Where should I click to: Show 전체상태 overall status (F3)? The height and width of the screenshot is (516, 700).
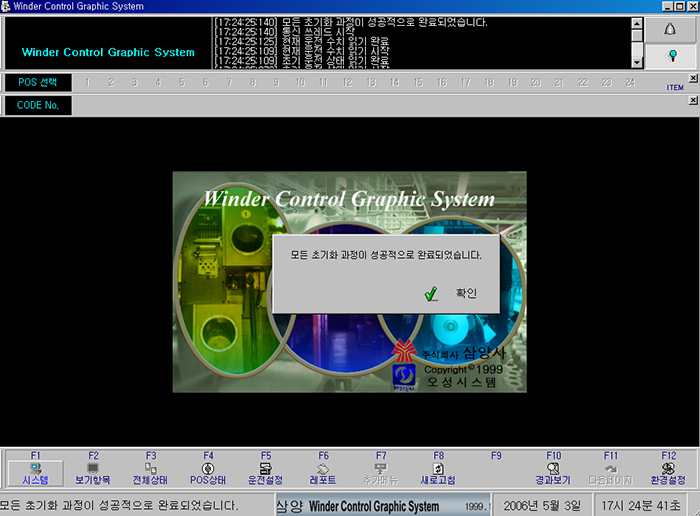point(151,472)
